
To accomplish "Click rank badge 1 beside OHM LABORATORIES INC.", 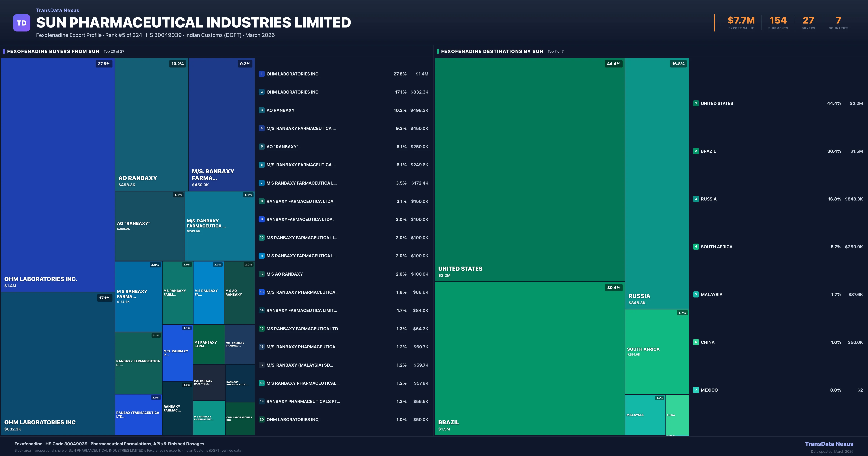I will [261, 74].
